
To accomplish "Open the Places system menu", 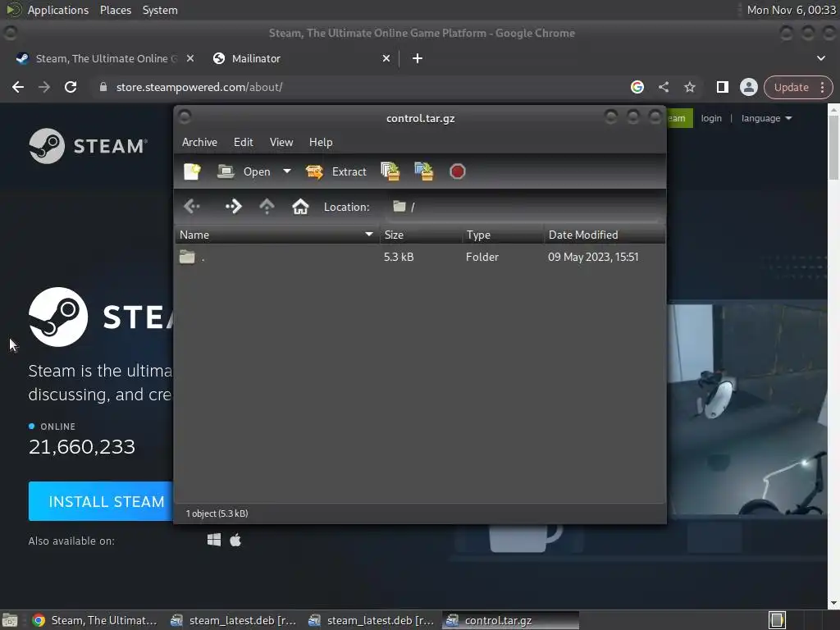I will [x=115, y=10].
